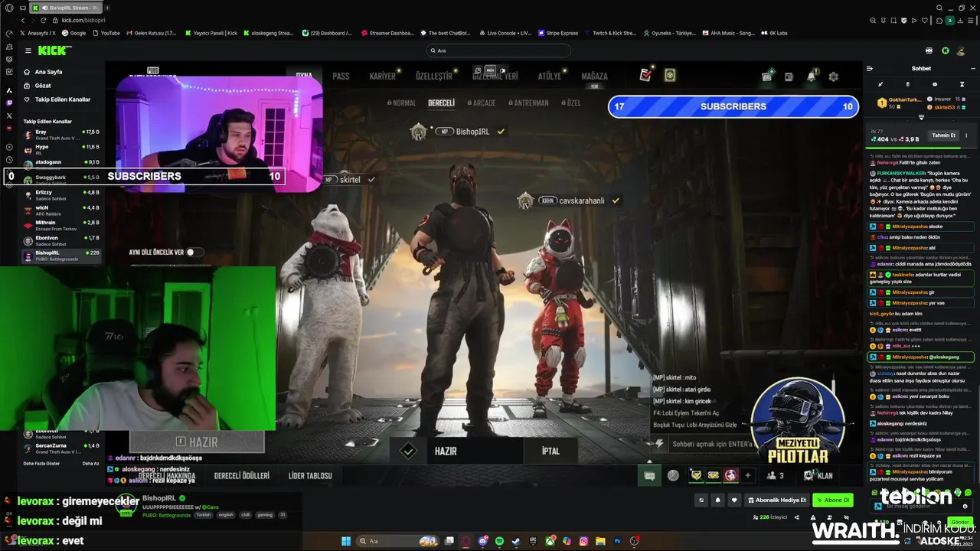Click the Turkish stream tag

click(203, 515)
